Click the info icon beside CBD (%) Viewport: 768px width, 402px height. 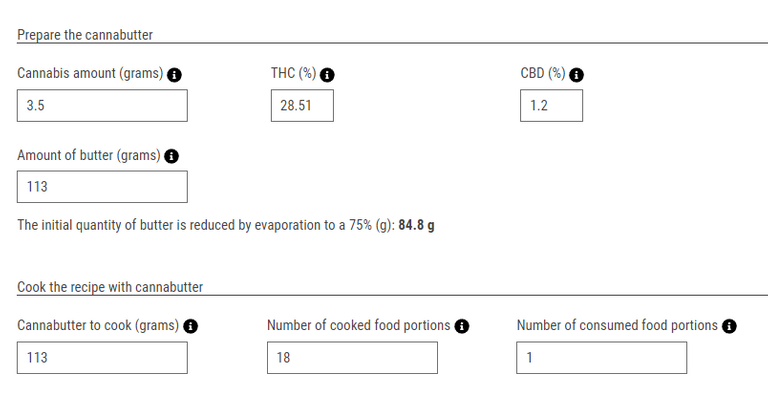[576, 75]
